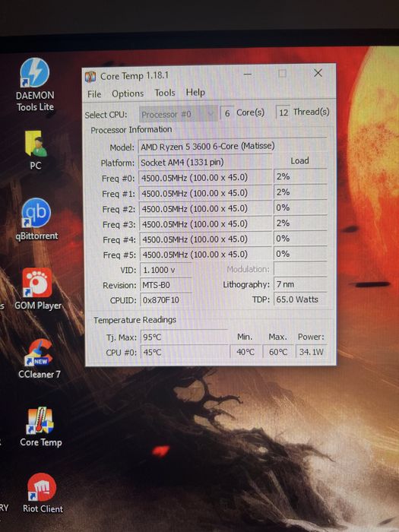
Task: Click the TDP value 65.0 Watts
Action: pyautogui.click(x=300, y=299)
